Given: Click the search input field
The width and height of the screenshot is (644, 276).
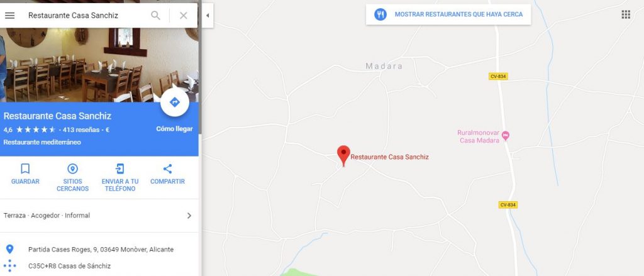Looking at the screenshot, I should pyautogui.click(x=86, y=16).
